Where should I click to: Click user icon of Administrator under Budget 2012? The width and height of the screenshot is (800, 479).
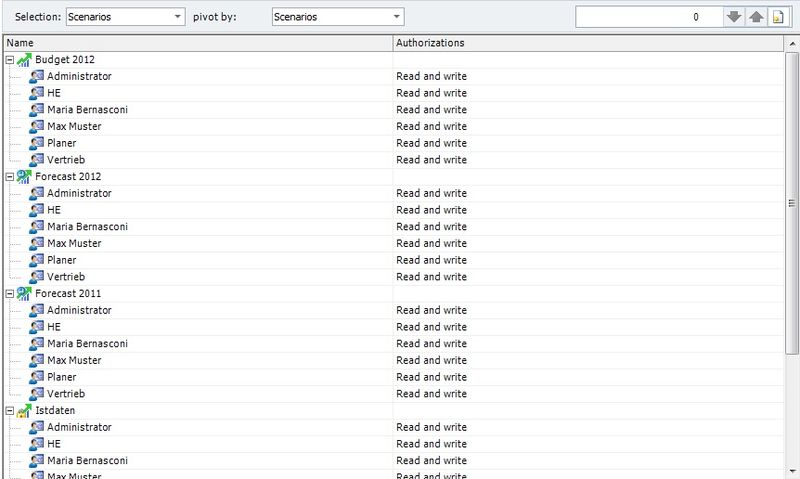click(x=36, y=77)
